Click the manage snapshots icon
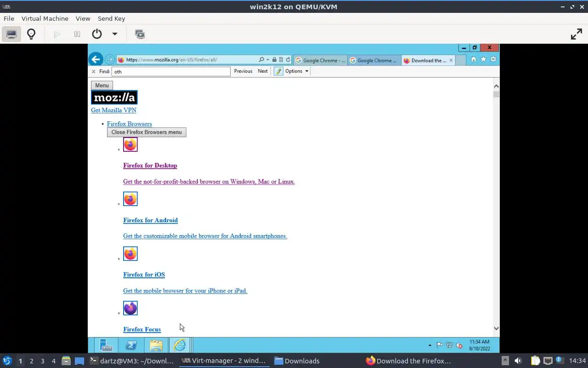This screenshot has height=368, width=588. pyautogui.click(x=140, y=34)
